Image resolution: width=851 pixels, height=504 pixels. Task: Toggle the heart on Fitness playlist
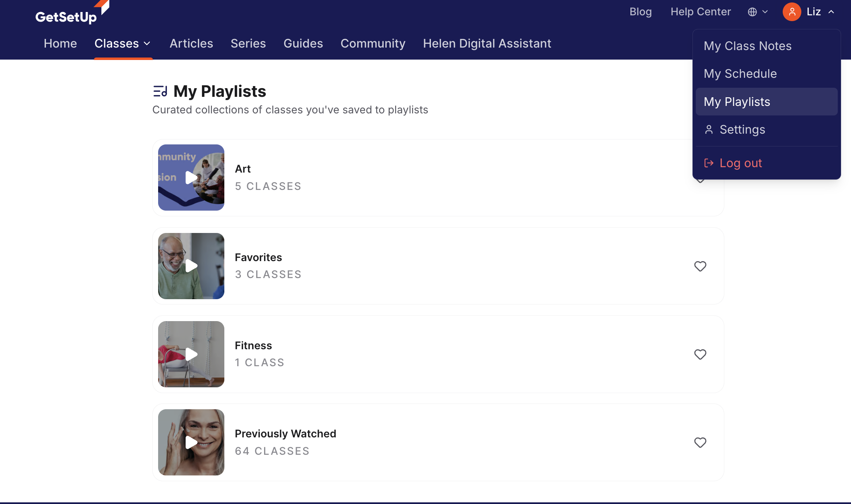700,354
